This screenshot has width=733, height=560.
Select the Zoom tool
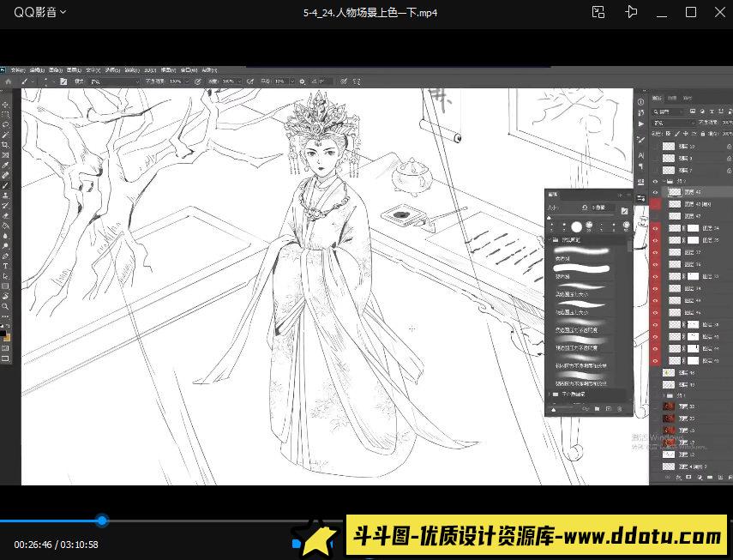[5, 305]
